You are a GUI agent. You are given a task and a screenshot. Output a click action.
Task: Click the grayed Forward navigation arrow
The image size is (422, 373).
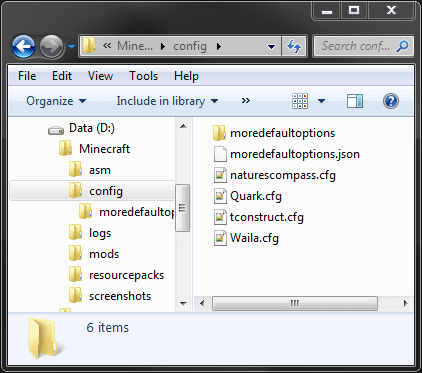pyautogui.click(x=51, y=46)
